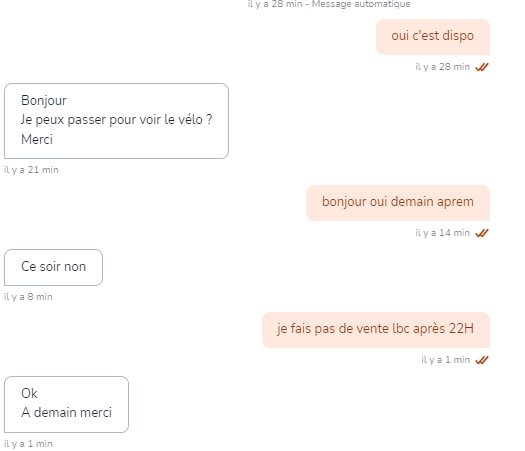Click the 'il y a 21 min' timestamp
The height and width of the screenshot is (451, 525).
31,170
